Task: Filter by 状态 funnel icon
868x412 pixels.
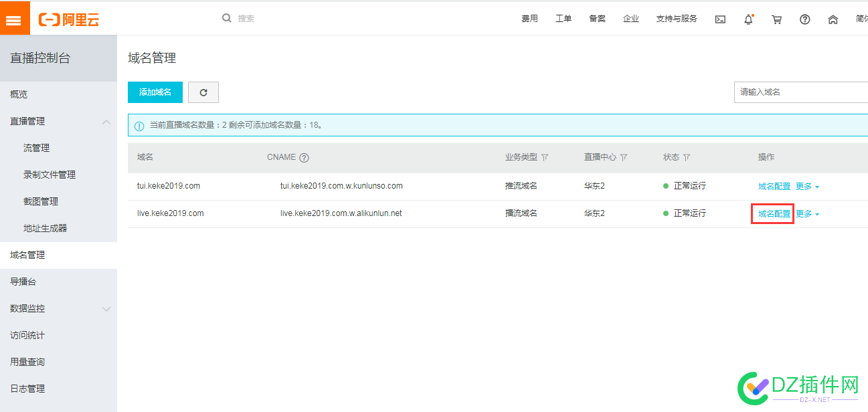Action: 687,158
